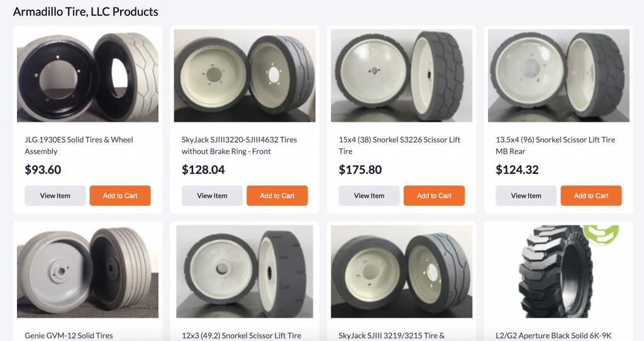
Task: Click View Item for JLG 1930ES tires
Action: [x=55, y=196]
